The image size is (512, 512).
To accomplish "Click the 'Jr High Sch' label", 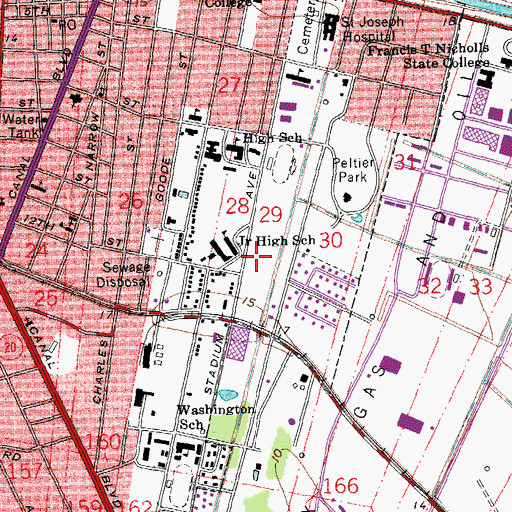I will (277, 240).
